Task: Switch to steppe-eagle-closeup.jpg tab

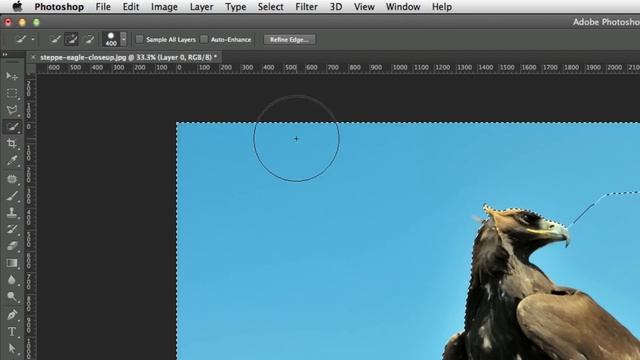Action: coord(128,58)
